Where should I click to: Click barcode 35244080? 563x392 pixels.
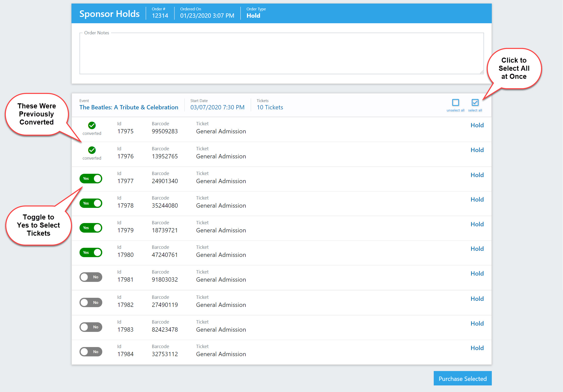pos(165,206)
